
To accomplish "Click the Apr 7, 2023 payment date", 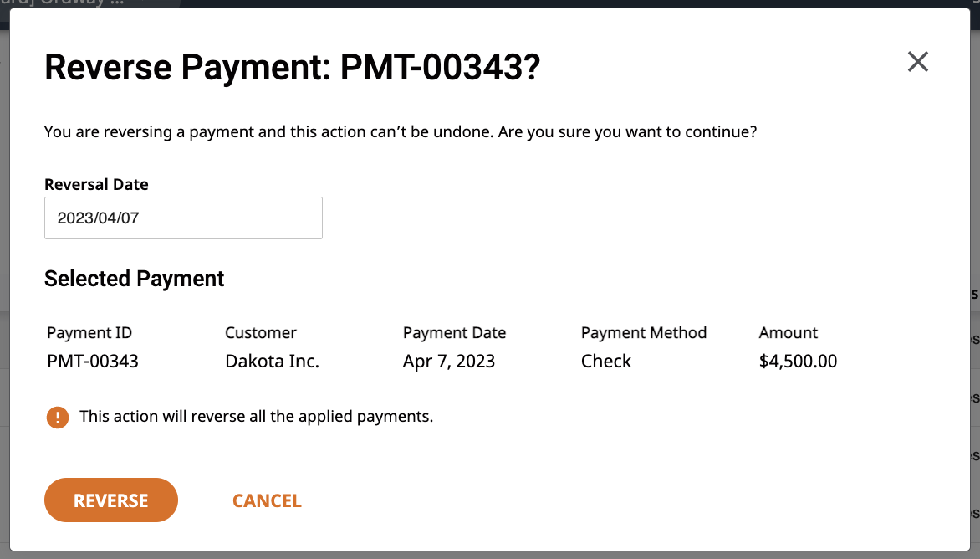I will (449, 362).
